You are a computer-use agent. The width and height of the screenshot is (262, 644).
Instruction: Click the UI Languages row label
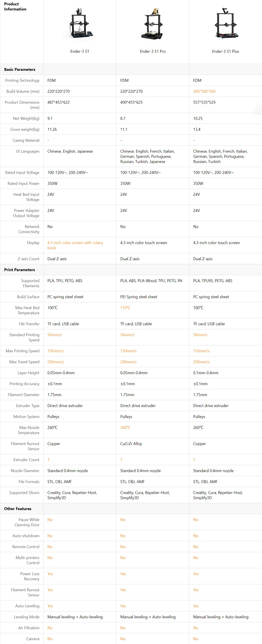28,151
